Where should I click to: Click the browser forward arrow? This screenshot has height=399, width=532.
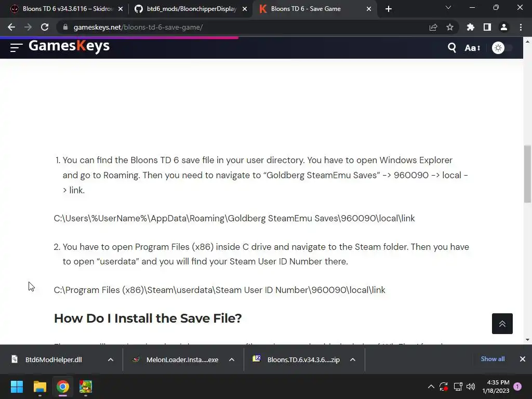point(28,27)
